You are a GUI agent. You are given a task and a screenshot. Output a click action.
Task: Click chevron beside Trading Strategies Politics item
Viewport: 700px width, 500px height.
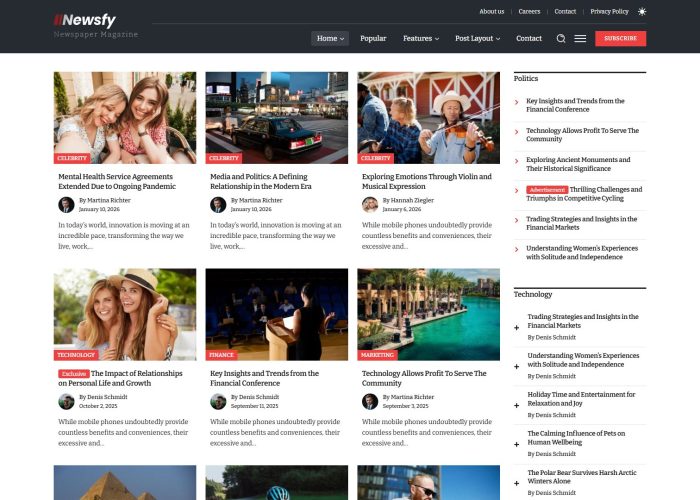(x=517, y=220)
